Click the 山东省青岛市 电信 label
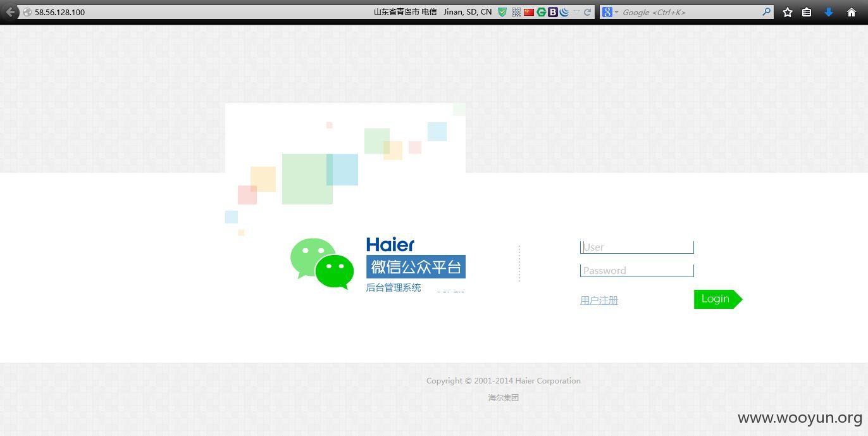Screen dimensions: 868x436 pyautogui.click(x=405, y=12)
